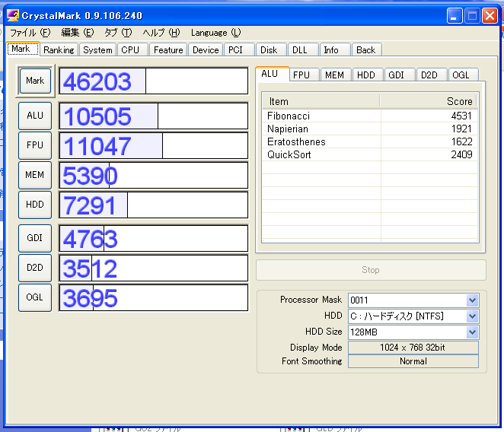Switch to the Device tab
The image size is (504, 432).
pyautogui.click(x=206, y=50)
